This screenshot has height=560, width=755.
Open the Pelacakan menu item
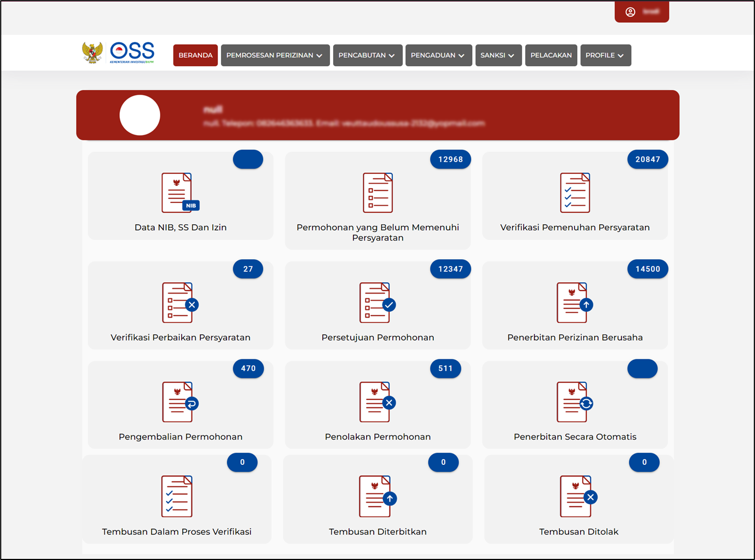(x=551, y=55)
